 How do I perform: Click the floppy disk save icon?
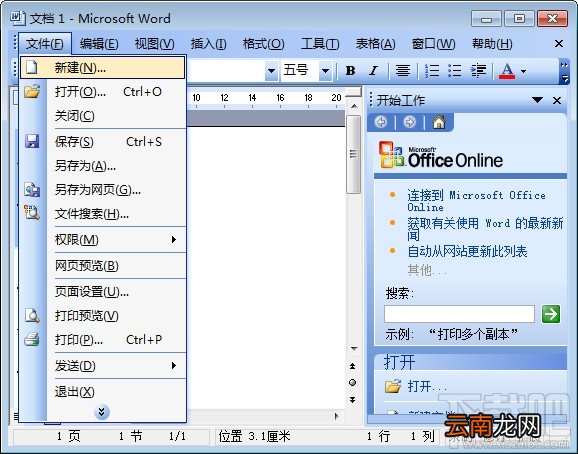click(32, 141)
